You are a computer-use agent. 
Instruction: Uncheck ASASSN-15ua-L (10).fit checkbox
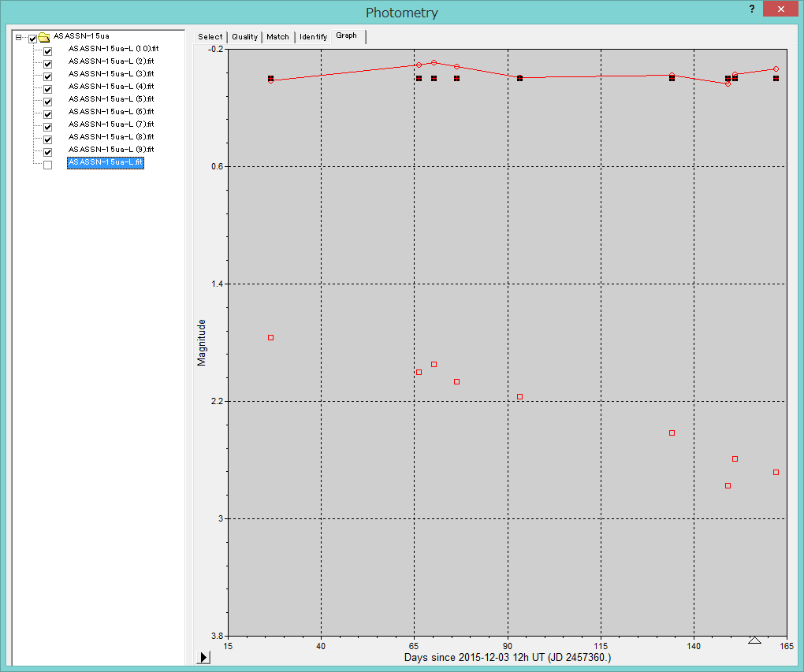(x=47, y=51)
